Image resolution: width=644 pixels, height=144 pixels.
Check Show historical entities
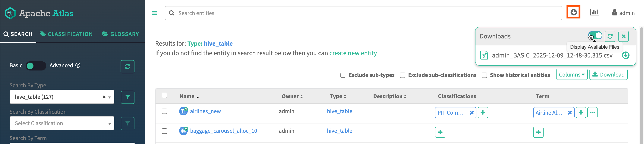click(484, 75)
